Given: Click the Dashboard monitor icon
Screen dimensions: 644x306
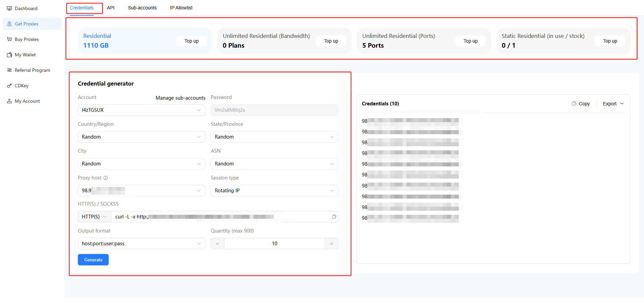Looking at the screenshot, I should pos(9,8).
